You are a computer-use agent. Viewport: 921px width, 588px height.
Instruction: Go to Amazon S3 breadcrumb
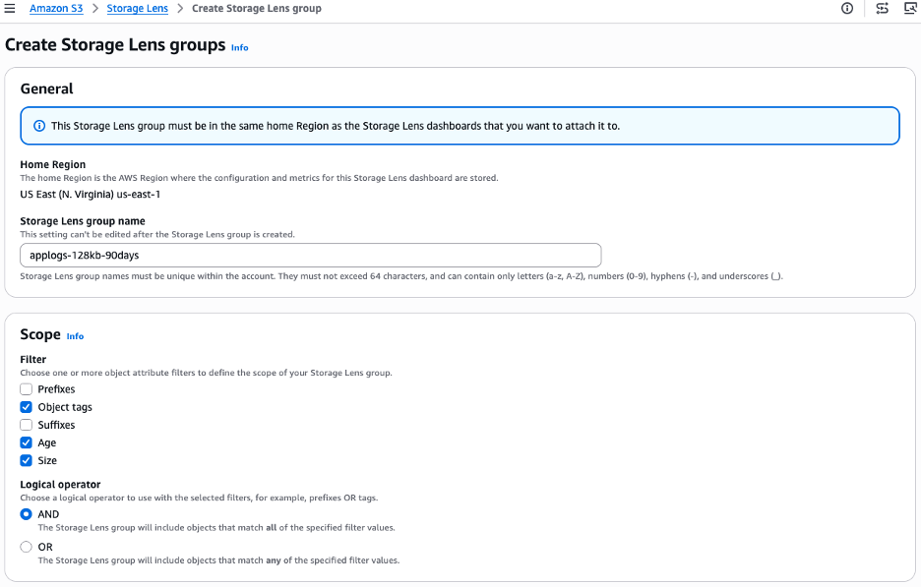(56, 8)
